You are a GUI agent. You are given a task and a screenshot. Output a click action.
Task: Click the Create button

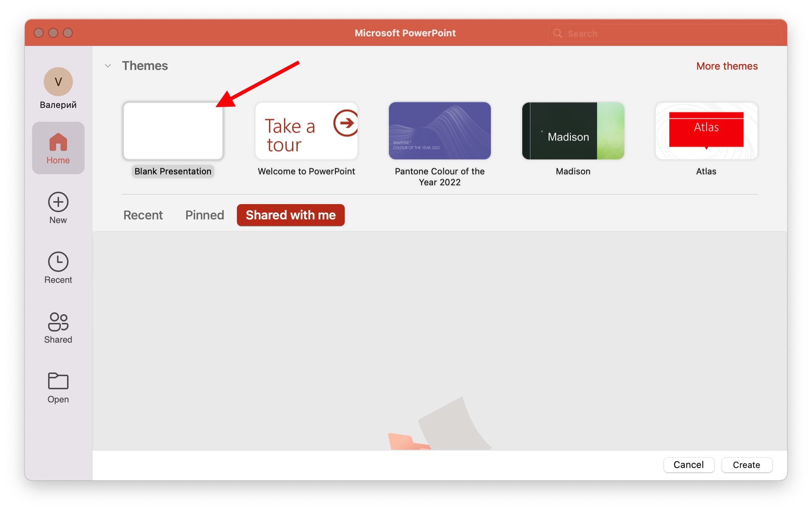coord(747,465)
